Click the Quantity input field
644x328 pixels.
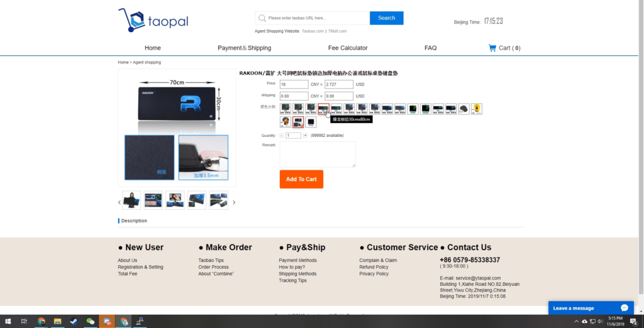[293, 136]
